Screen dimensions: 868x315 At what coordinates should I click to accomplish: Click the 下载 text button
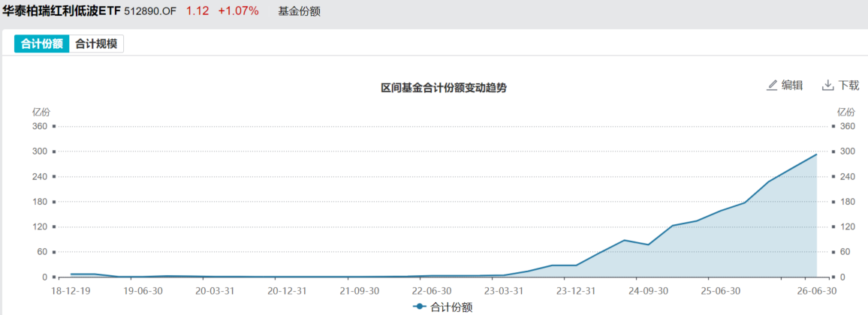[x=848, y=85]
